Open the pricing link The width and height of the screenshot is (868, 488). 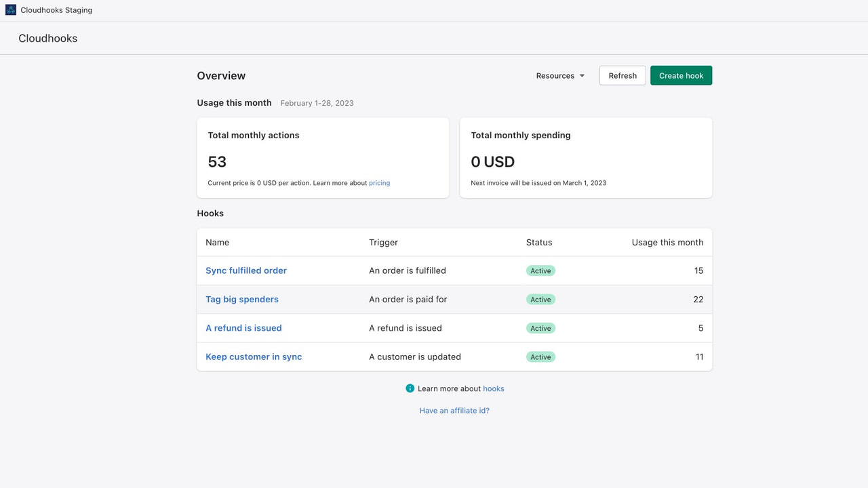pyautogui.click(x=379, y=182)
